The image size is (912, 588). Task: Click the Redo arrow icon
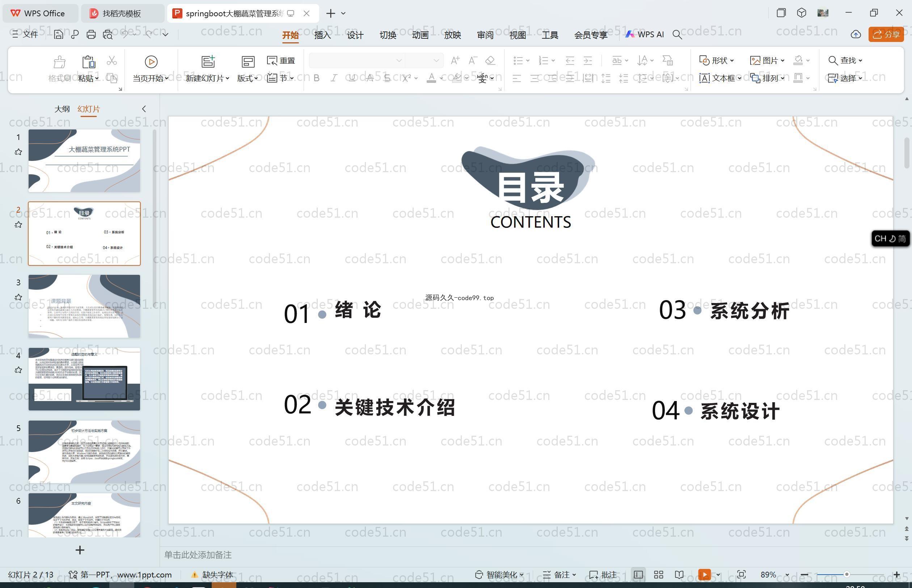click(149, 34)
